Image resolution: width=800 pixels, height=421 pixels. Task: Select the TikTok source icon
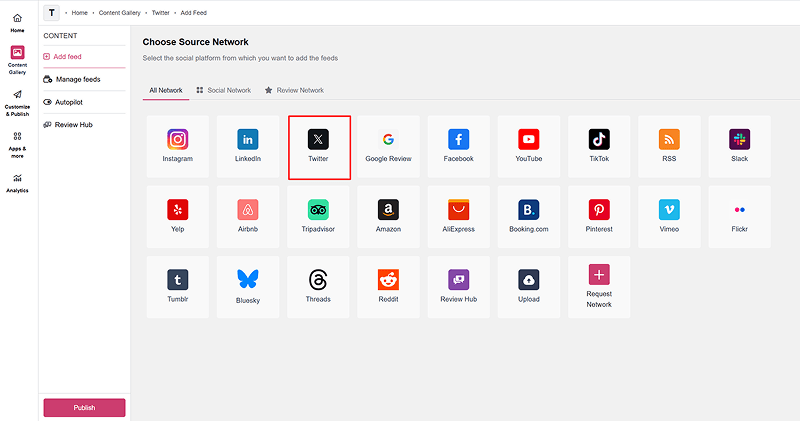click(x=599, y=139)
